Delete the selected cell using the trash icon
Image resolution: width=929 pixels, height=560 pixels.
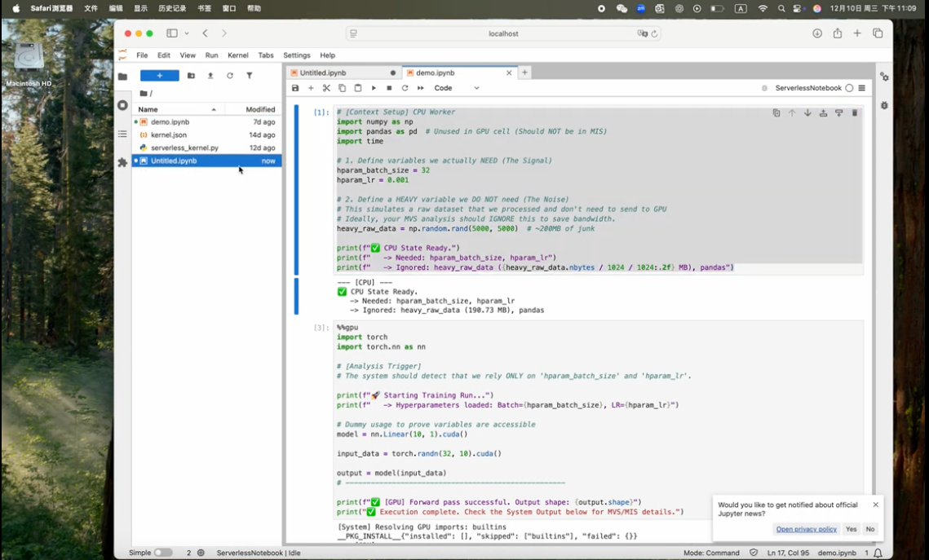[x=855, y=113]
